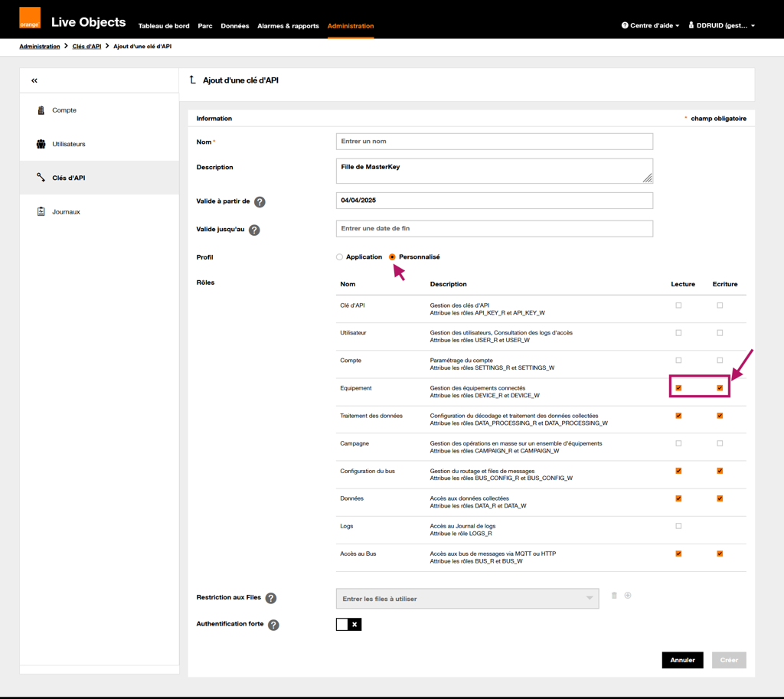Uncheck Ecriture for Accès au Bus

(720, 554)
